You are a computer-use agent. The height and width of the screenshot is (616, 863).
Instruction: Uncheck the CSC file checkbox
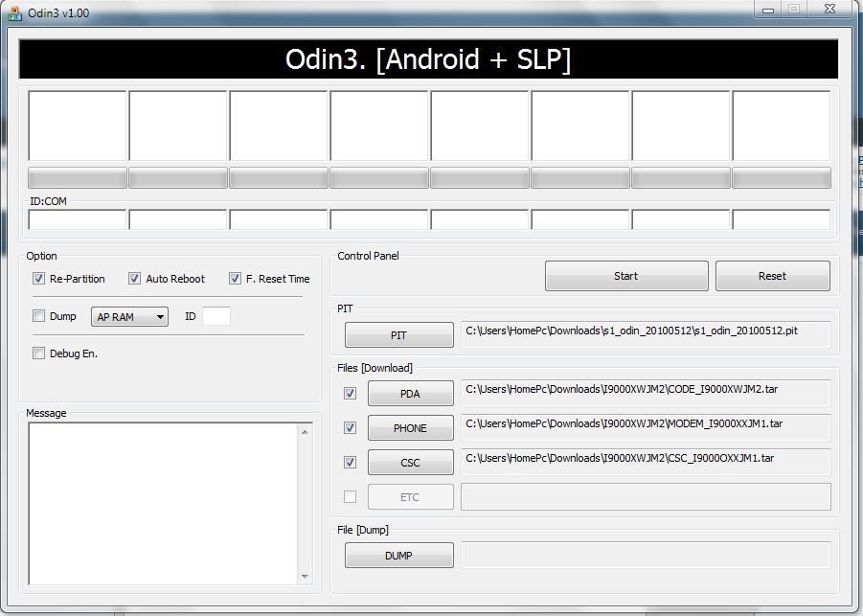(350, 463)
